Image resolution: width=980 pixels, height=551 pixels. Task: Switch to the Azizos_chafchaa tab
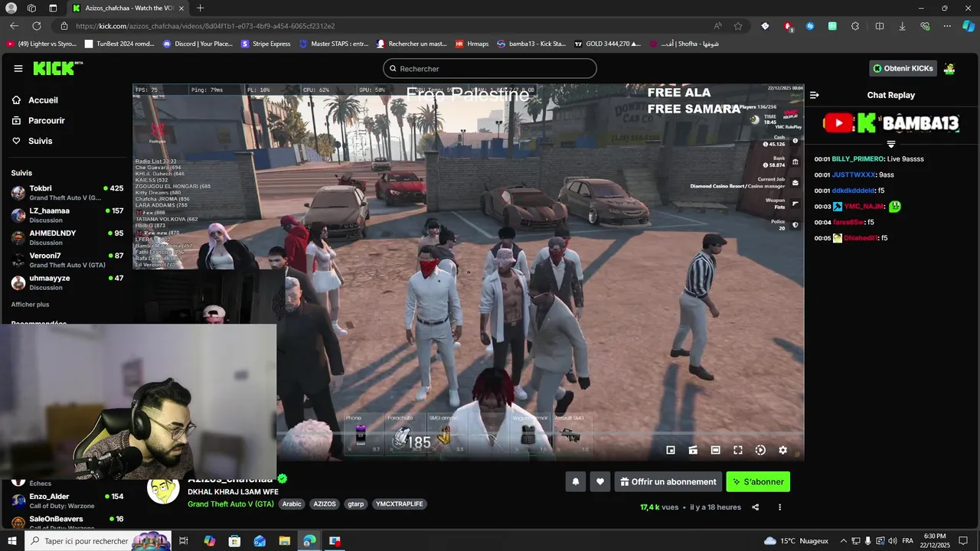coord(126,8)
